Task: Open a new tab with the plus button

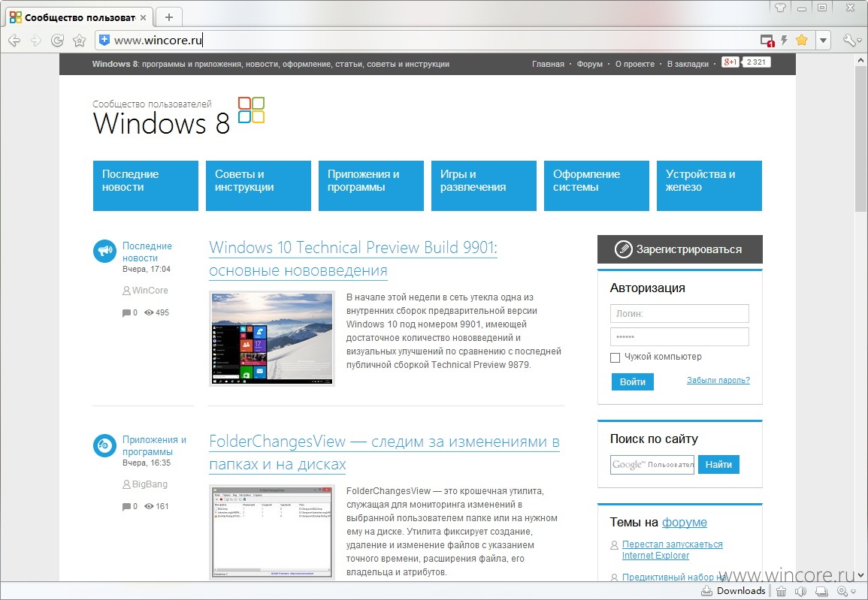Action: pyautogui.click(x=169, y=17)
